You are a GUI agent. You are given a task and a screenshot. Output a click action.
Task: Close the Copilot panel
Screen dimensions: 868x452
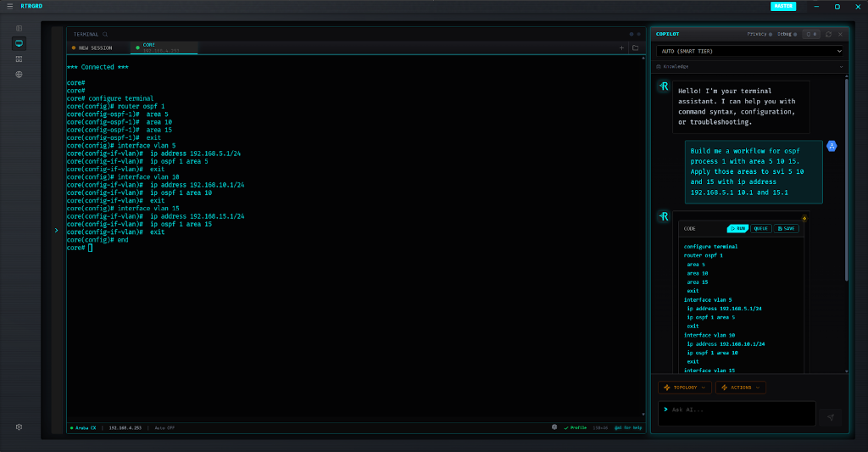(840, 34)
